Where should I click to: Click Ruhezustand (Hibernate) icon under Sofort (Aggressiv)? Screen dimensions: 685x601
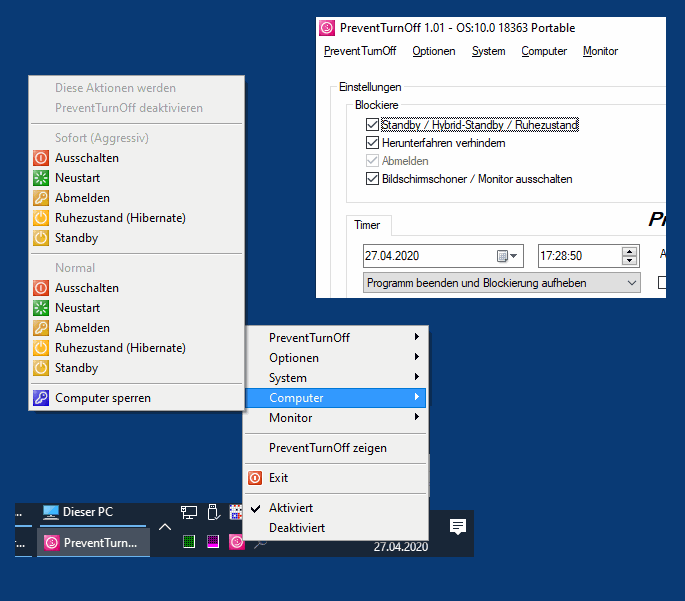point(41,218)
